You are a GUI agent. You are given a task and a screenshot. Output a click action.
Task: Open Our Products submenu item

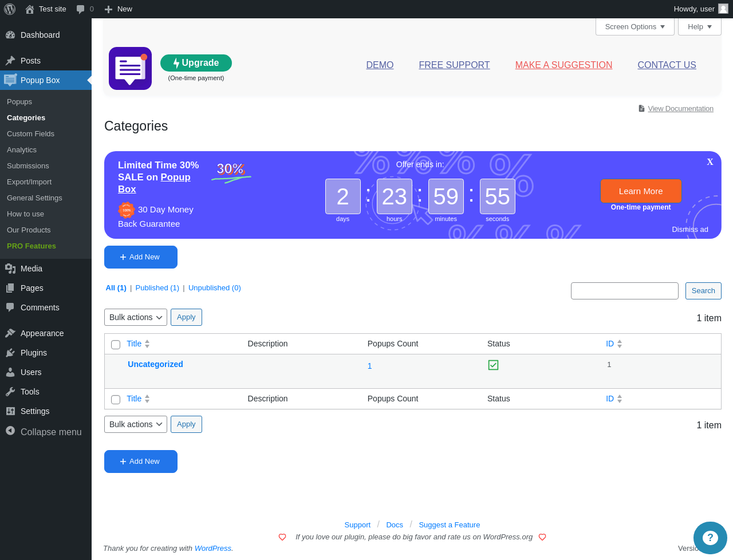coord(29,230)
